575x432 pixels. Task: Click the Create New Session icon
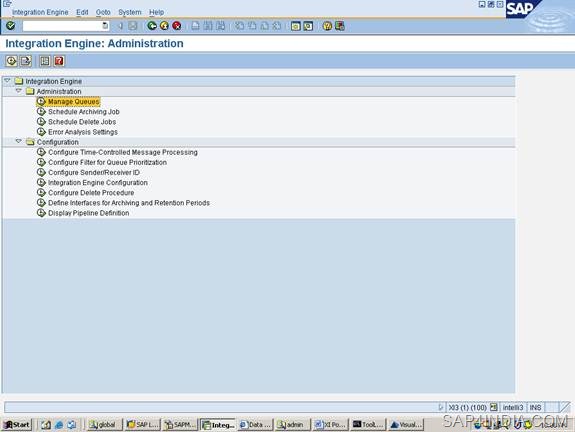[296, 26]
